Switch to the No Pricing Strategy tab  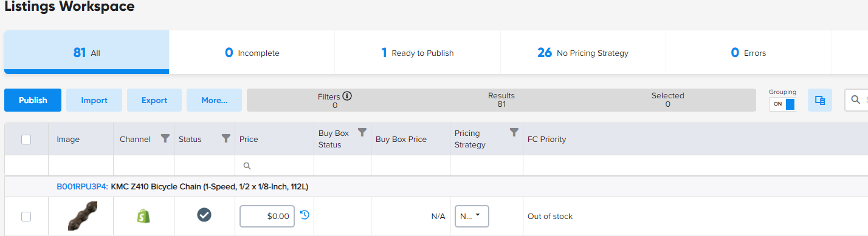point(583,53)
